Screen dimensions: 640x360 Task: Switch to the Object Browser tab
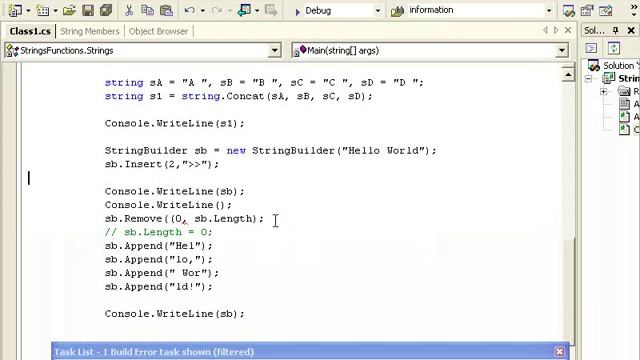(158, 31)
